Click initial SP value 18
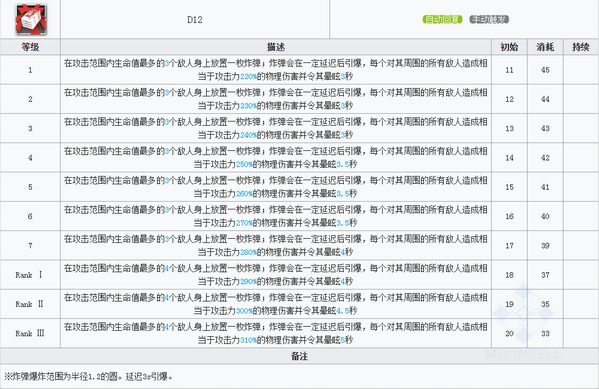This screenshot has width=599, height=389. 509,275
